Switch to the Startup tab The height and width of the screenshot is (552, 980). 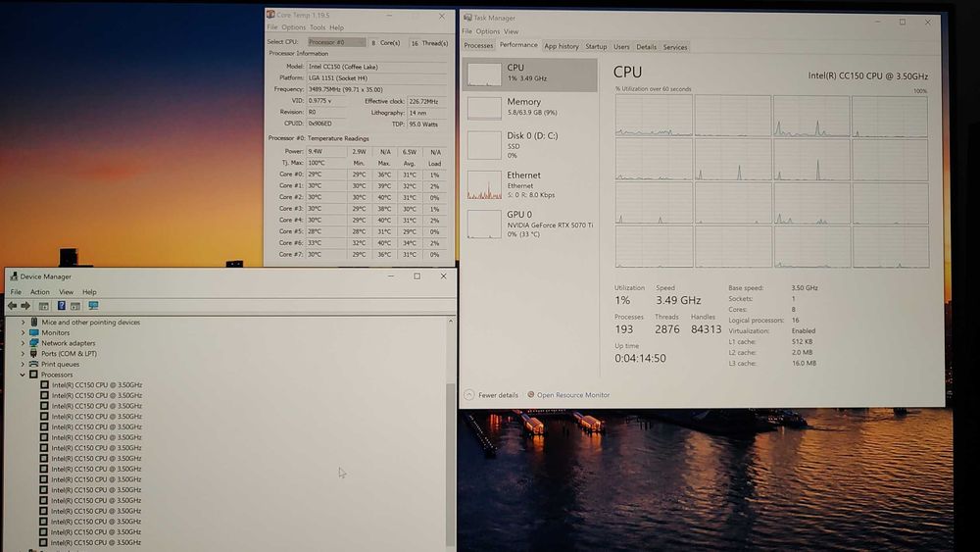point(596,46)
